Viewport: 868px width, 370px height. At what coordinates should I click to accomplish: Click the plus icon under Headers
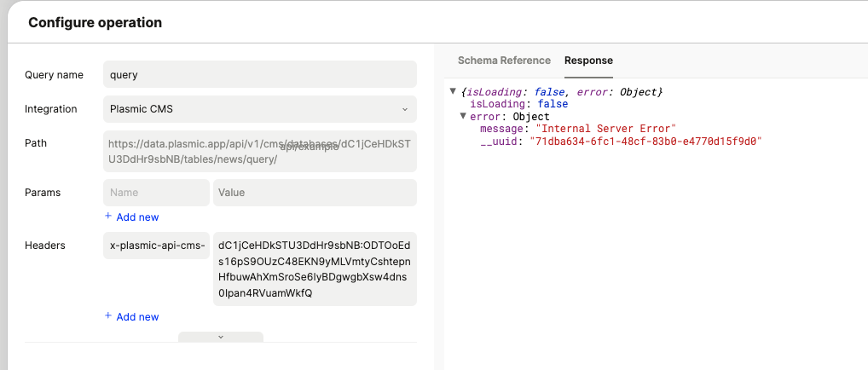click(x=108, y=316)
